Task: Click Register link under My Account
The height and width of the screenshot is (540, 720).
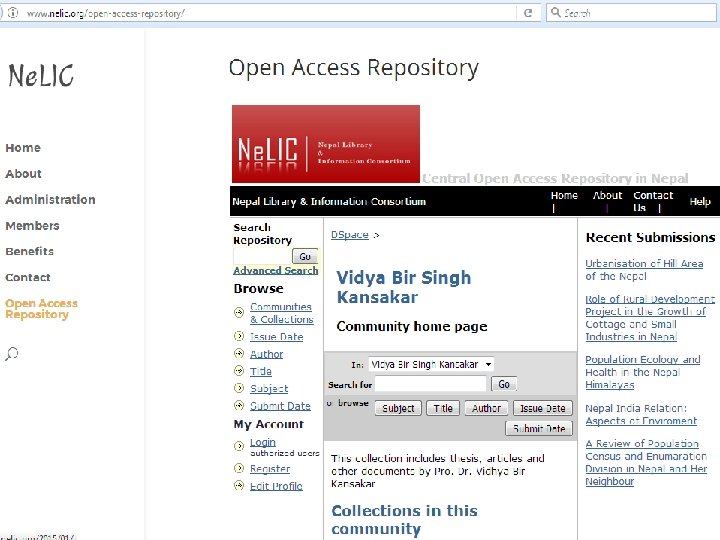Action: [x=270, y=469]
